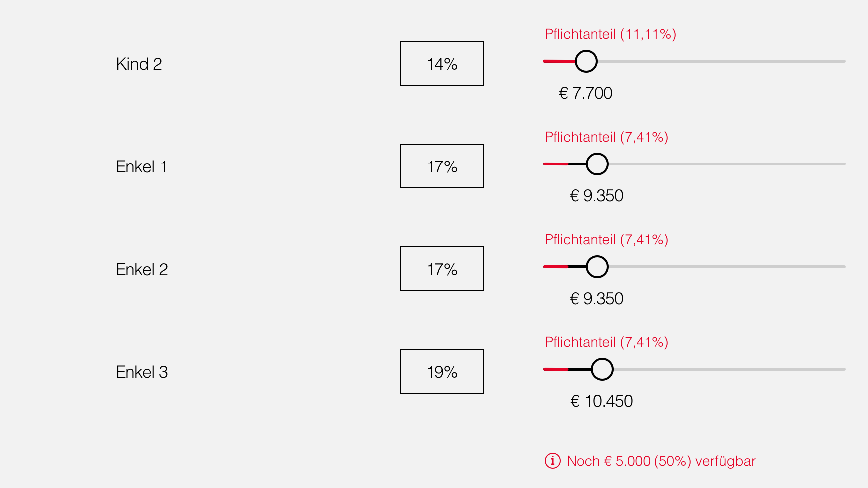The image size is (868, 488).
Task: Click the Enkel 1 row label
Action: coord(141,166)
